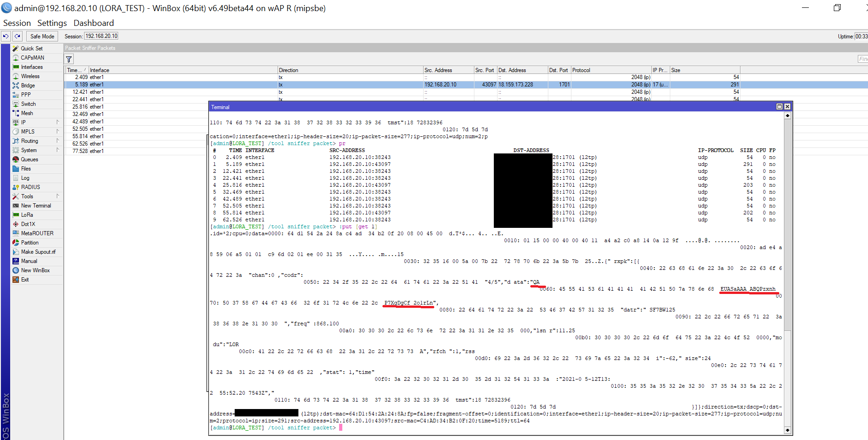
Task: Sort by Interface column header
Action: 183,70
